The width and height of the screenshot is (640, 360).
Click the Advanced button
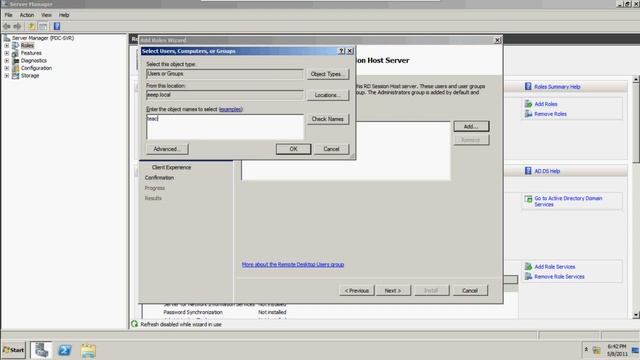pyautogui.click(x=167, y=149)
